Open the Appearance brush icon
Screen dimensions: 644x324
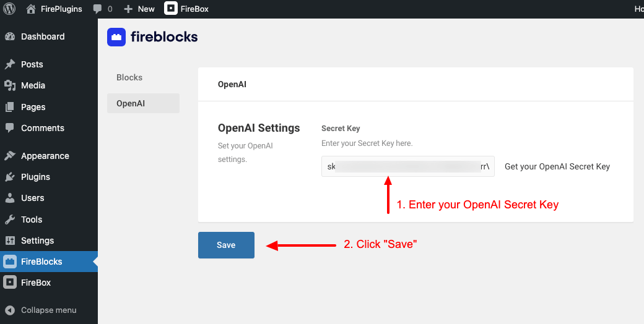tap(10, 156)
